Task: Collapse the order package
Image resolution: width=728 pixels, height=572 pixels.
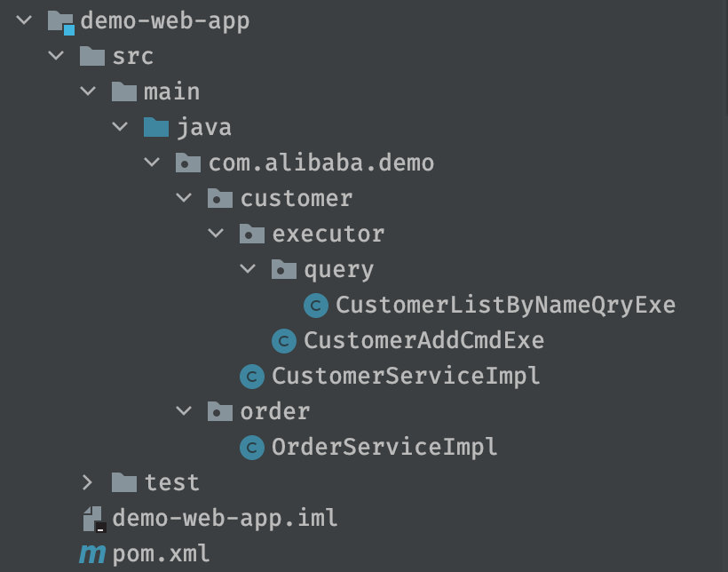Action: click(184, 410)
